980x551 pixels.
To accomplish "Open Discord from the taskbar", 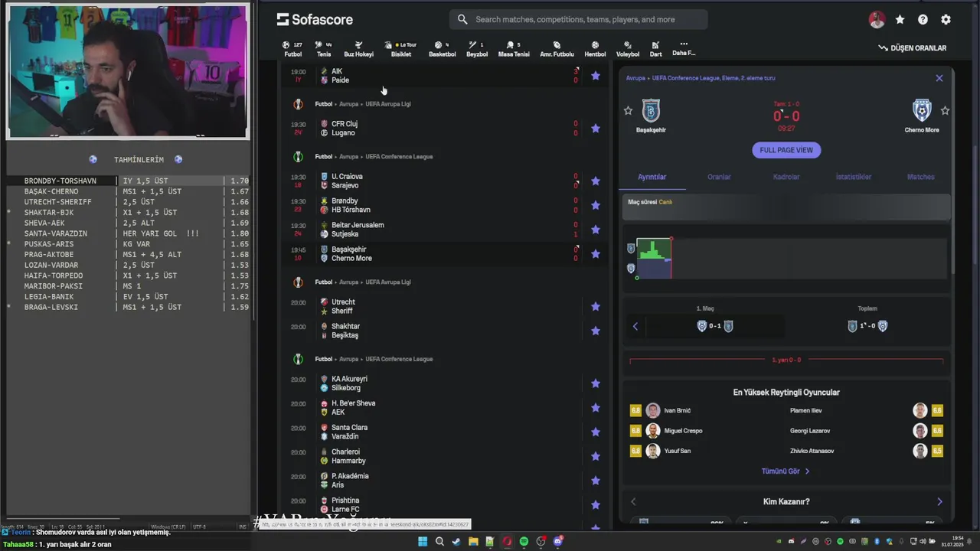I will coord(557,542).
